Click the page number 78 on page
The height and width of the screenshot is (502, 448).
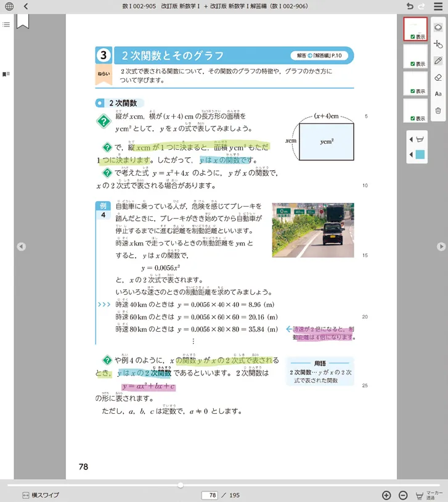point(83,467)
